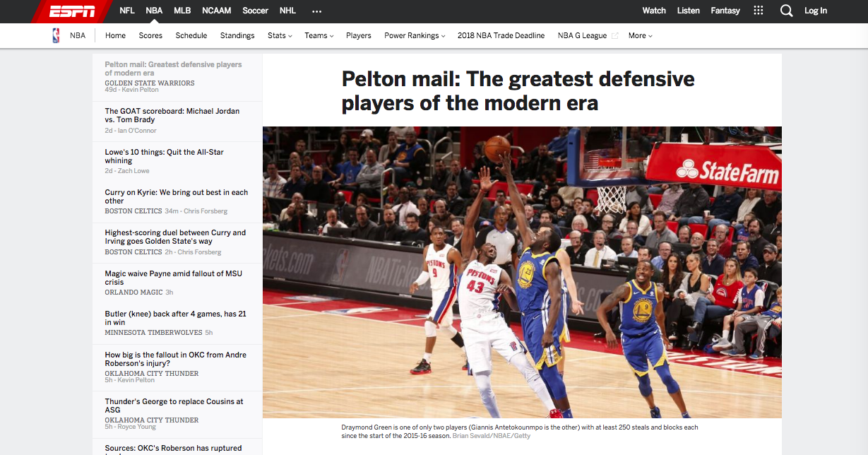Open the more sports ellipsis menu
Image resolution: width=868 pixels, height=455 pixels.
(316, 11)
